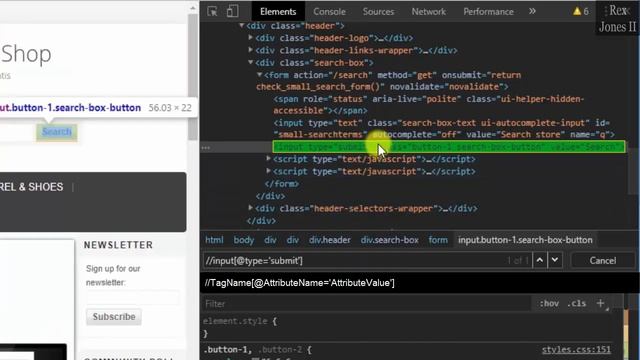Expand the header-links-wrapper div node
Screen dimensions: 640x360
click(x=251, y=50)
